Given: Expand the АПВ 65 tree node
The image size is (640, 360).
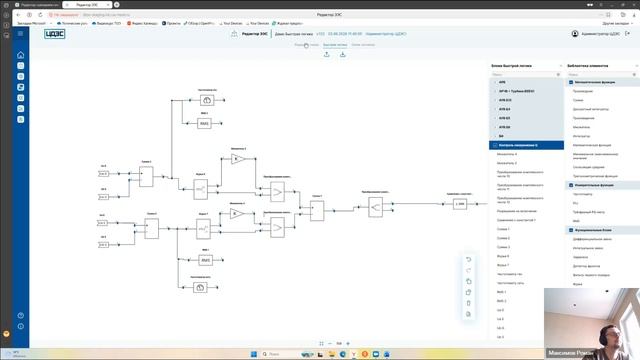Looking at the screenshot, I should (x=496, y=118).
